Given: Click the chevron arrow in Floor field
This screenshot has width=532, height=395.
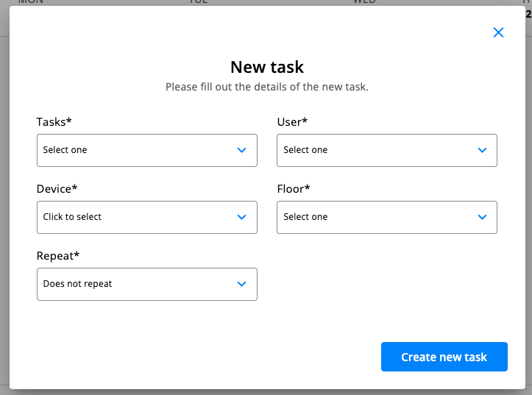Looking at the screenshot, I should pos(482,217).
